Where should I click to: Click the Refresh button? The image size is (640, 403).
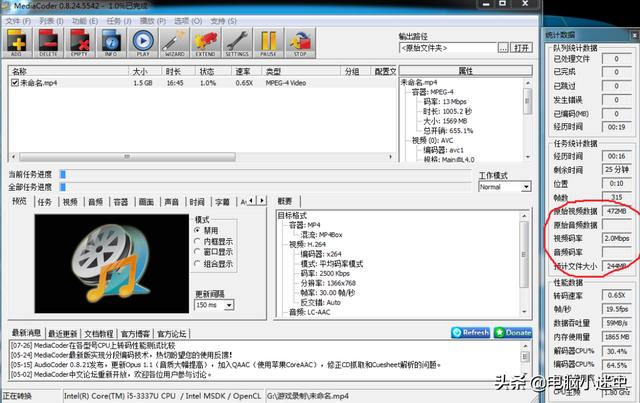(x=471, y=332)
